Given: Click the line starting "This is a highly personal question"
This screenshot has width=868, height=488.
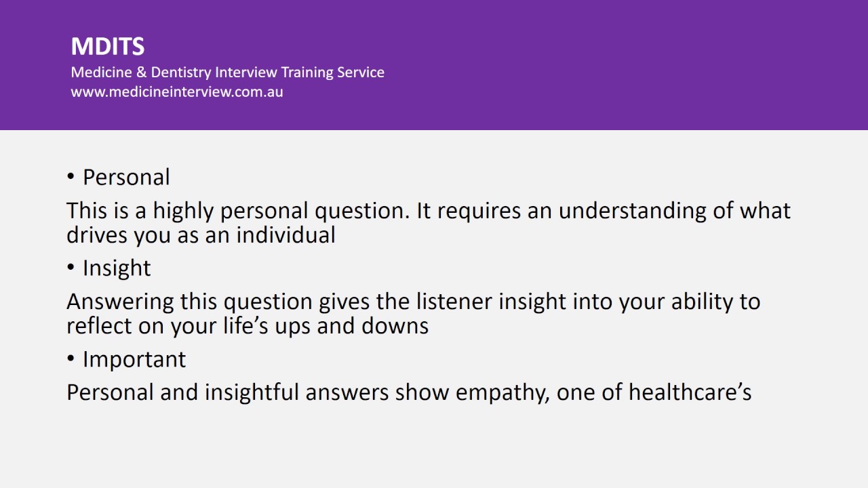Looking at the screenshot, I should 428,211.
